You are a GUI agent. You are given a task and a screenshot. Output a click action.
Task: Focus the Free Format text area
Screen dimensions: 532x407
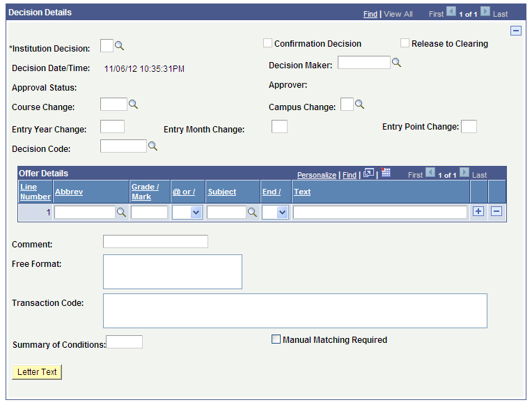click(173, 272)
